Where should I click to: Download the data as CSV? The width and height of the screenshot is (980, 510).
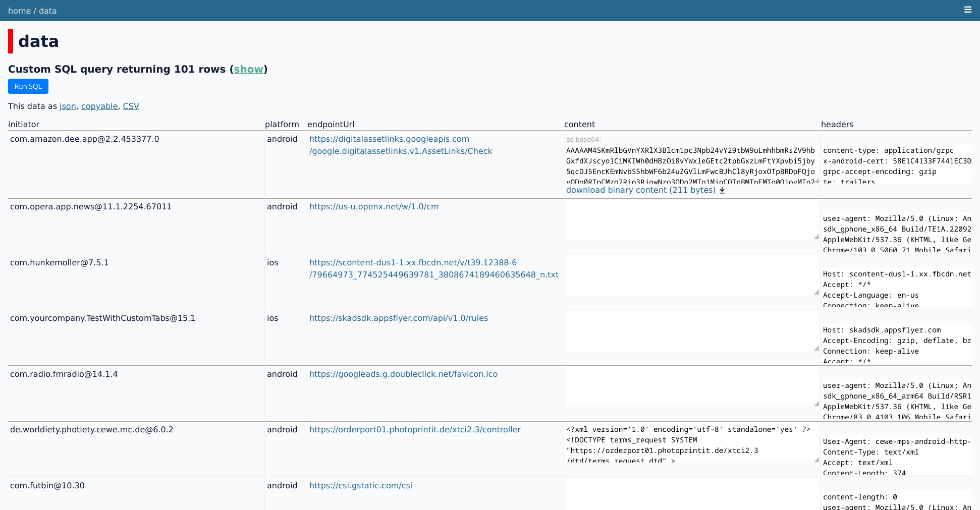pos(131,106)
